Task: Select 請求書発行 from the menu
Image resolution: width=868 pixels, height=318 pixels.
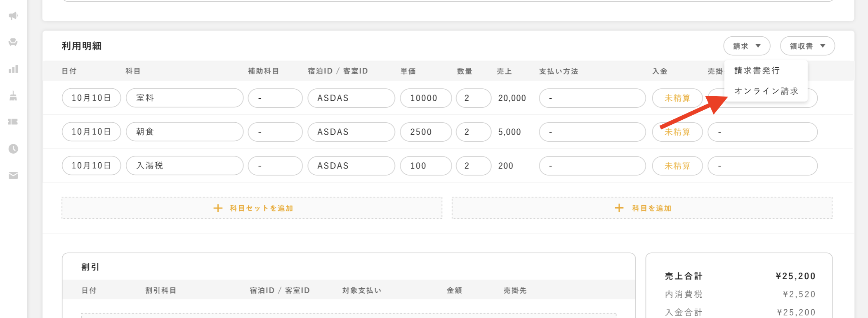Action: (x=757, y=71)
